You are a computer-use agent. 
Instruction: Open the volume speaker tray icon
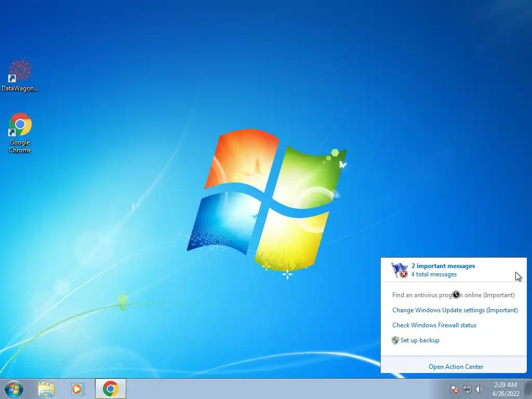(479, 389)
